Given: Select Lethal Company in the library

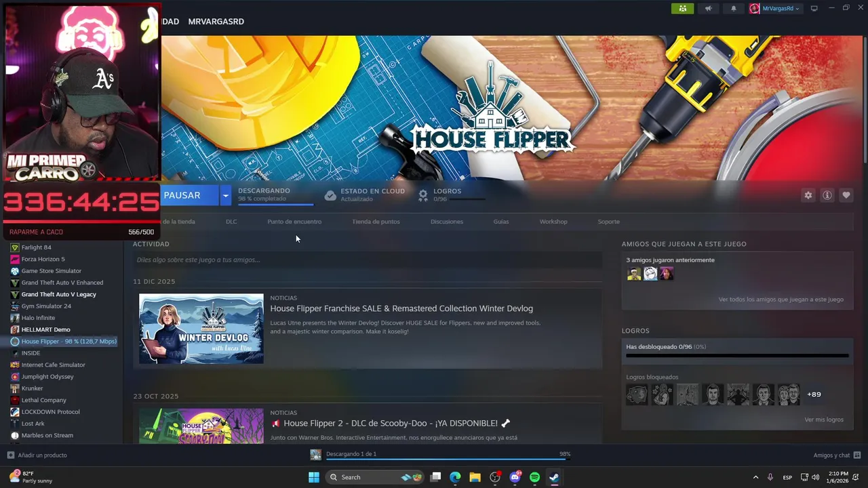Looking at the screenshot, I should [x=43, y=400].
